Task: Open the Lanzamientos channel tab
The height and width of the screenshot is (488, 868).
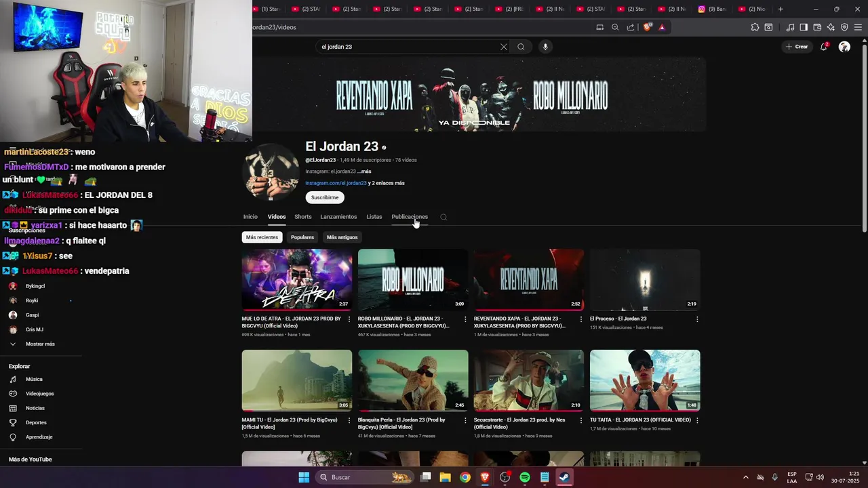Action: pyautogui.click(x=338, y=217)
